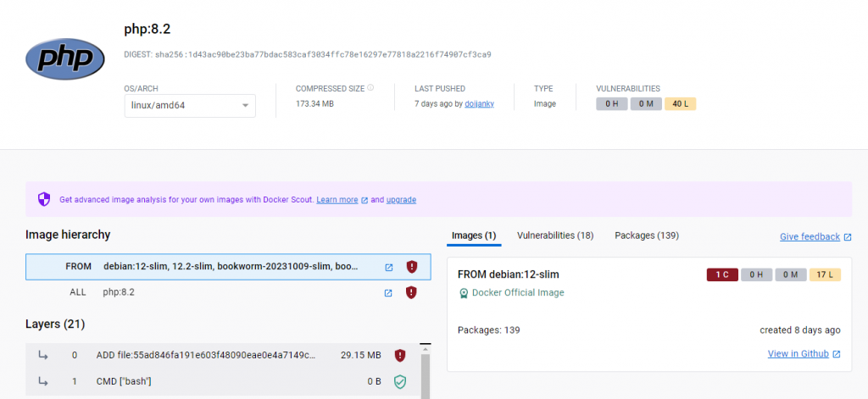Click red shield icon on FROM debian row
Screen dimensions: 868x399
click(x=411, y=267)
